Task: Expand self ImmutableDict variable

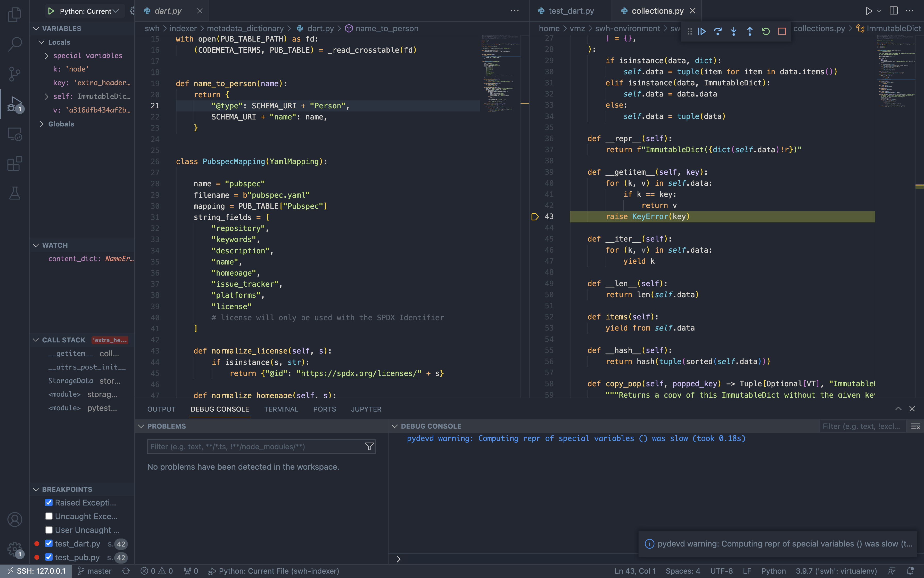Action: point(47,96)
